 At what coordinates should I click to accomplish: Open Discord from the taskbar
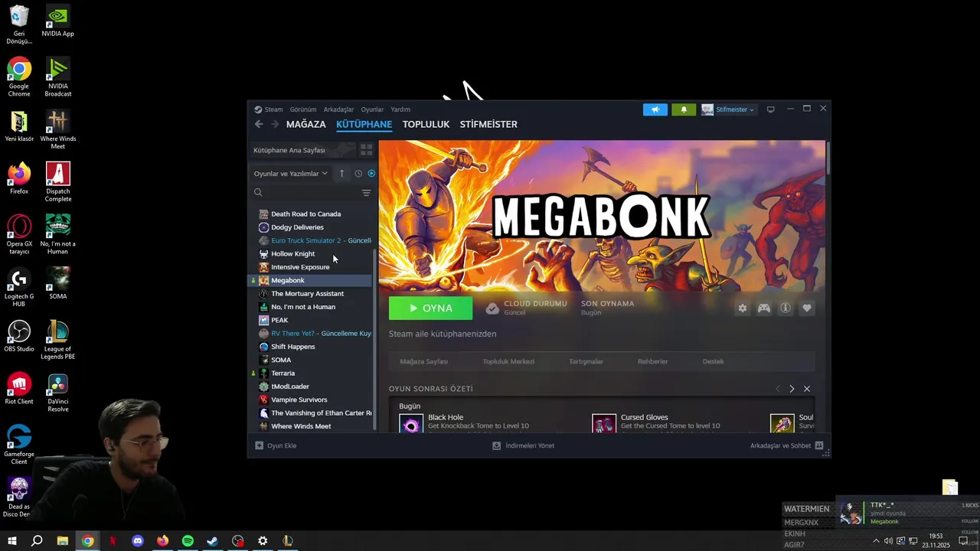[x=138, y=540]
